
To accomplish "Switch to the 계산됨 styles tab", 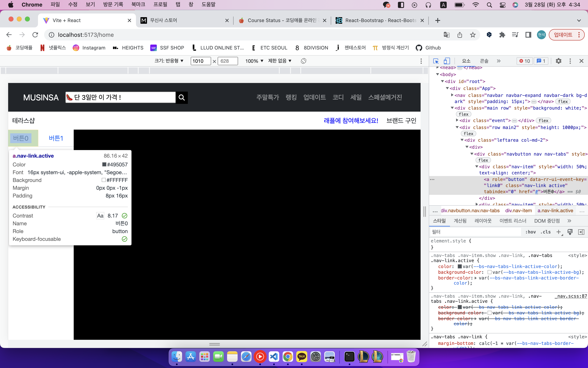I will point(460,221).
